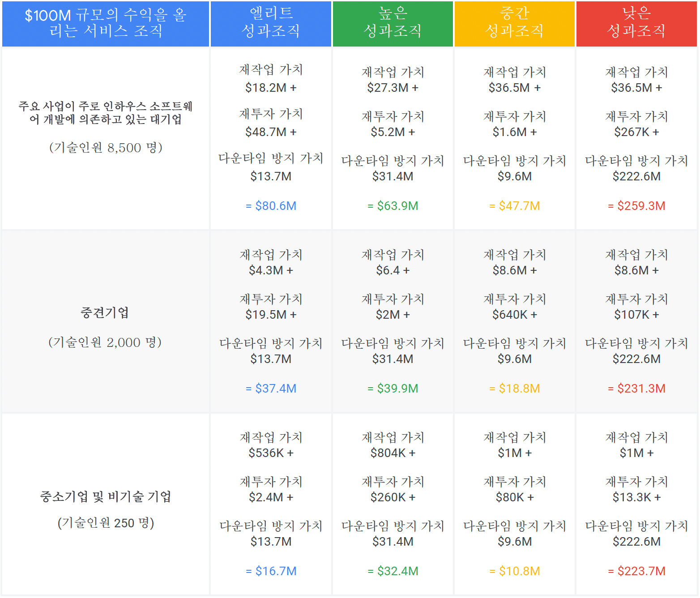Click the '$100M 규모의 수익을 올리는 서비스 조직' header
Screen dimensions: 700x598
[106, 23]
